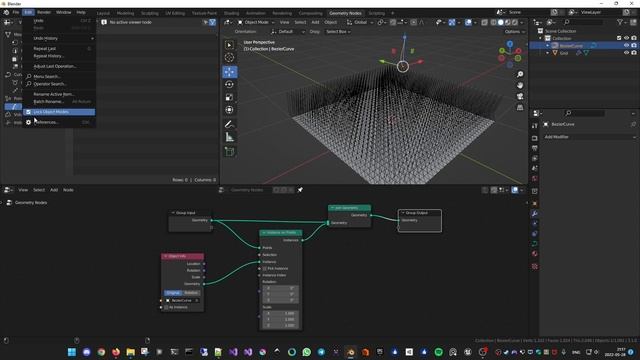Screen dimensions: 640x360
Task: Open the Render top menu
Action: tap(44, 12)
